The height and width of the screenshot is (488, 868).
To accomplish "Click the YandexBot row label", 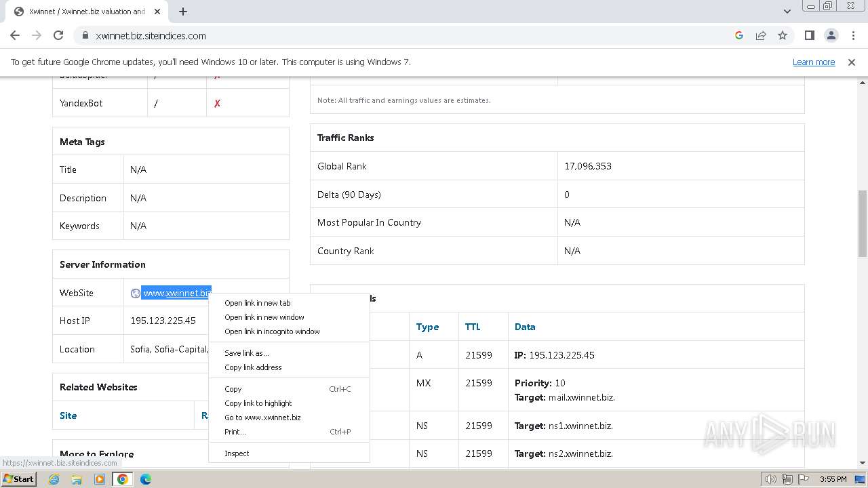I will (81, 103).
